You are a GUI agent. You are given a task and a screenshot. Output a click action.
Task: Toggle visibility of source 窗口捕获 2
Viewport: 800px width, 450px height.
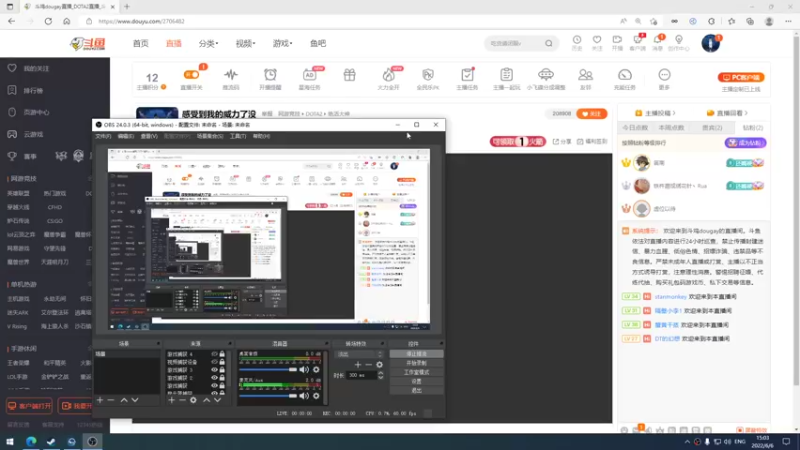[x=214, y=378]
